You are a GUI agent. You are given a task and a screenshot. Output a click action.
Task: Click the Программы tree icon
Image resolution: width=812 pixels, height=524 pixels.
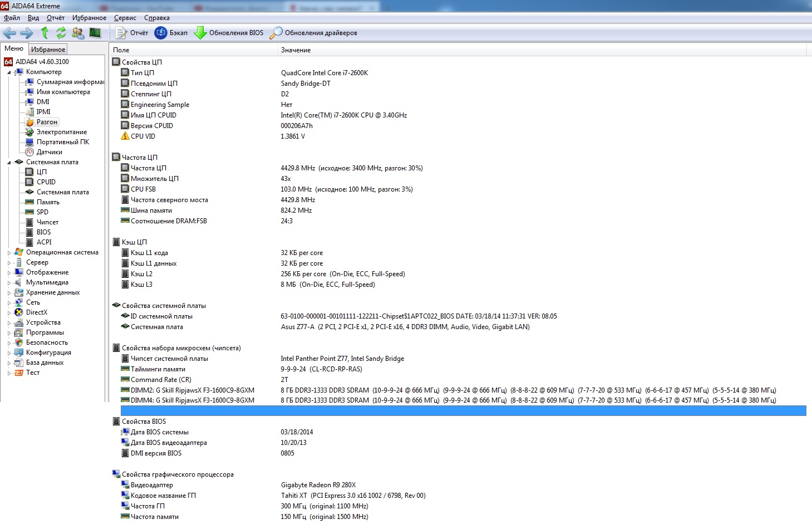[19, 332]
